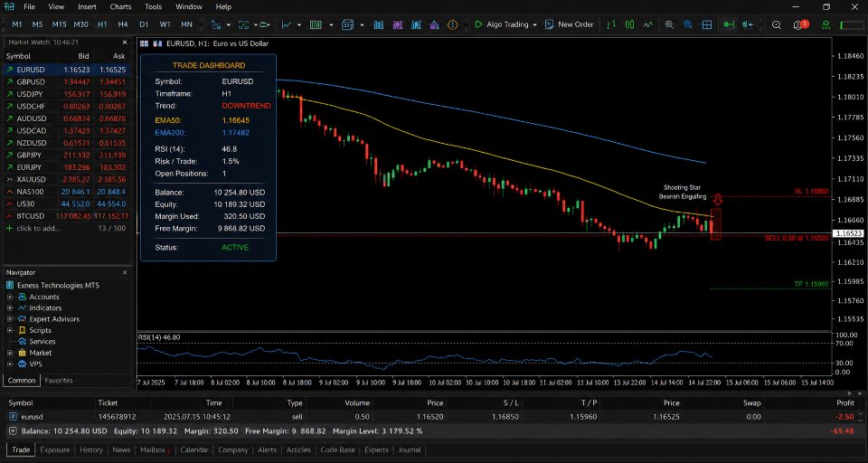Select BTCUSD row in Market Watch
Image resolution: width=868 pixels, height=463 pixels.
pyautogui.click(x=68, y=216)
